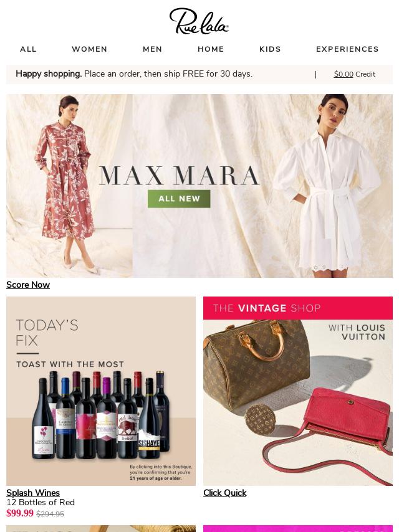Image resolution: width=399 pixels, height=532 pixels.
Task: Select the HOME navigation item
Action: [x=211, y=49]
